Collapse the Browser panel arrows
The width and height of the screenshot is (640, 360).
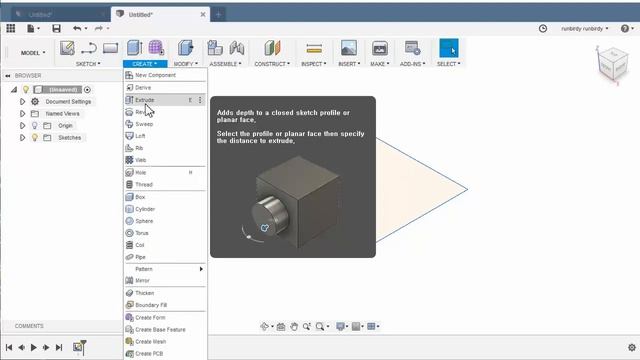pos(8,76)
